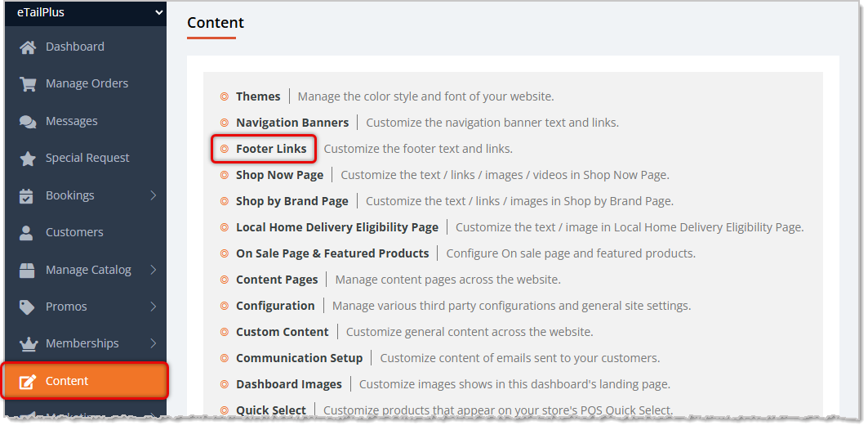The width and height of the screenshot is (868, 430).
Task: Expand the Bookings submenu chevron
Action: tap(154, 195)
